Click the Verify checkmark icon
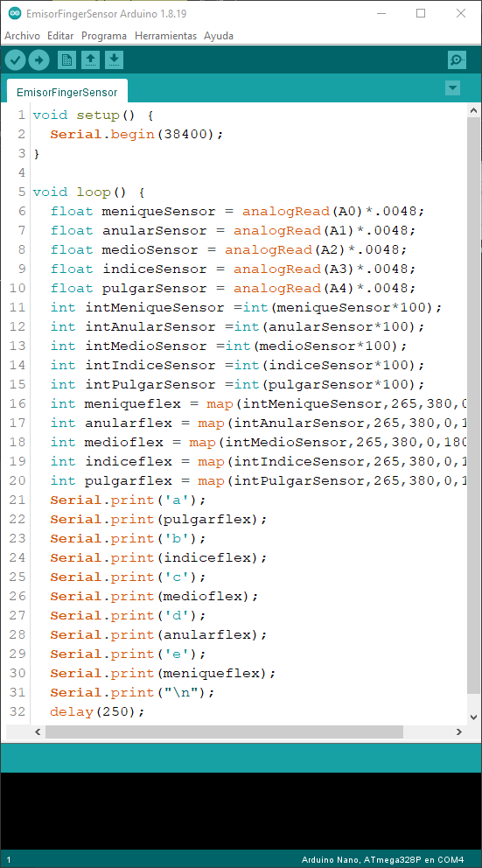Screen dimensions: 482x868 pyautogui.click(x=16, y=59)
